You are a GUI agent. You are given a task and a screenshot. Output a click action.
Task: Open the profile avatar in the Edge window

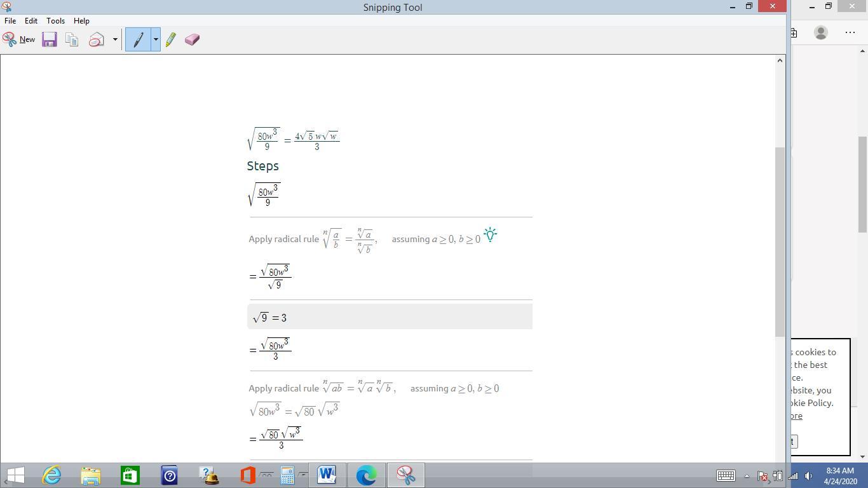coord(820,32)
